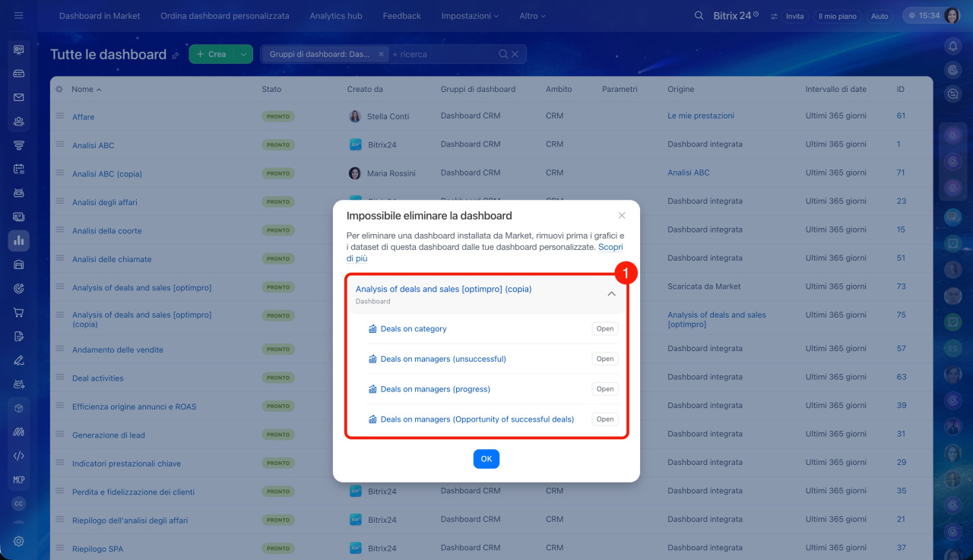The width and height of the screenshot is (973, 560).
Task: Open the notifications bell in right panel
Action: (x=952, y=46)
